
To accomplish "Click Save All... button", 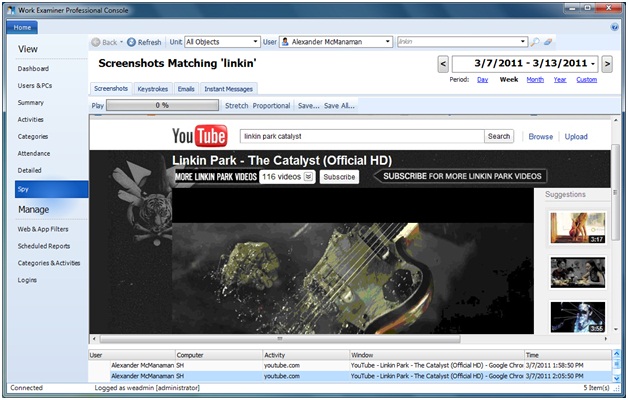I will (x=339, y=106).
